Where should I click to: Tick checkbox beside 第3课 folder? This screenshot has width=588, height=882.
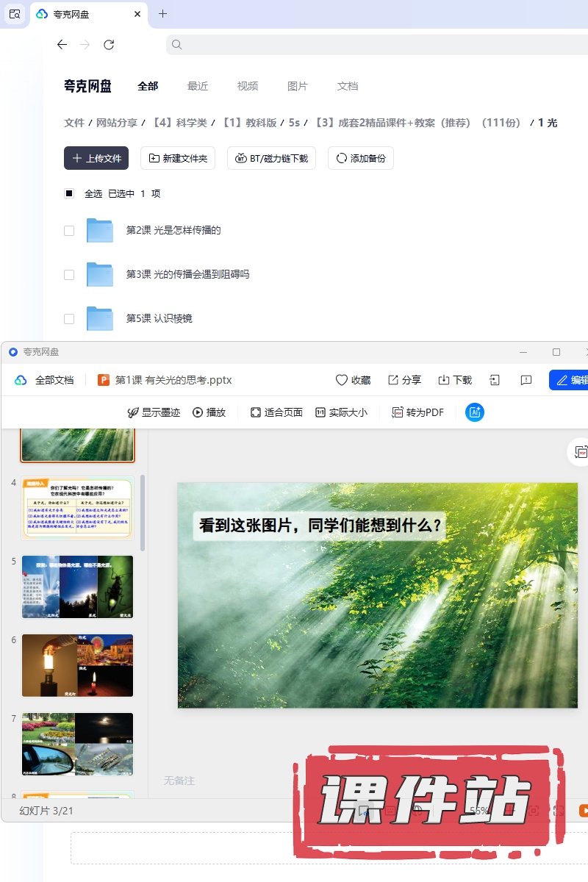tap(69, 274)
